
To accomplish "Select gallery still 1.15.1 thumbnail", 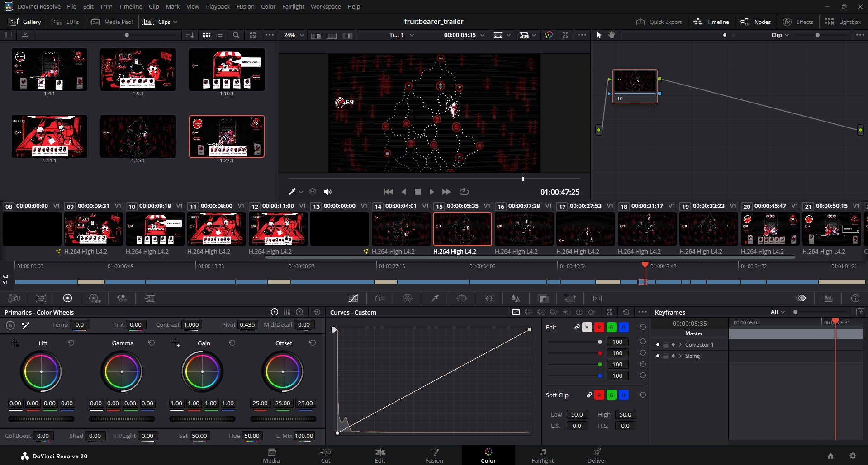I will point(138,136).
